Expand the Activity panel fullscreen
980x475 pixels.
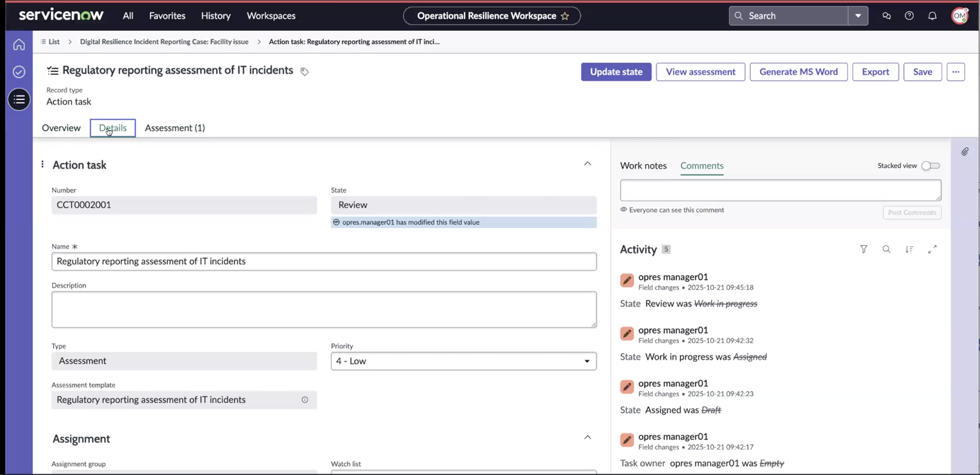pyautogui.click(x=933, y=249)
